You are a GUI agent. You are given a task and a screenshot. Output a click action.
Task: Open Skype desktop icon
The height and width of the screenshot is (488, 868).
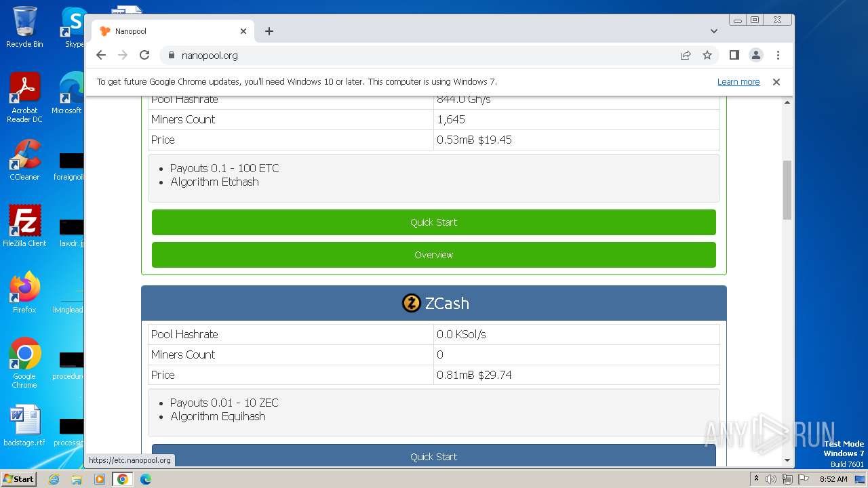(73, 27)
